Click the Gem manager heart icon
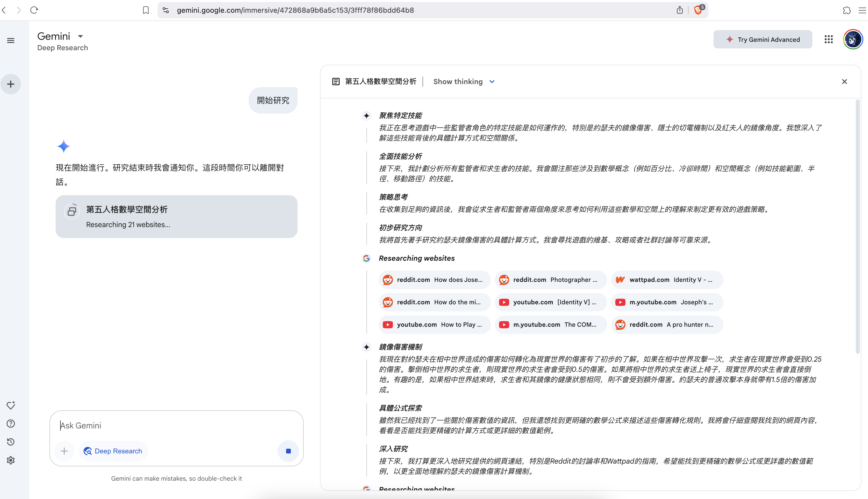The height and width of the screenshot is (499, 868). [11, 405]
